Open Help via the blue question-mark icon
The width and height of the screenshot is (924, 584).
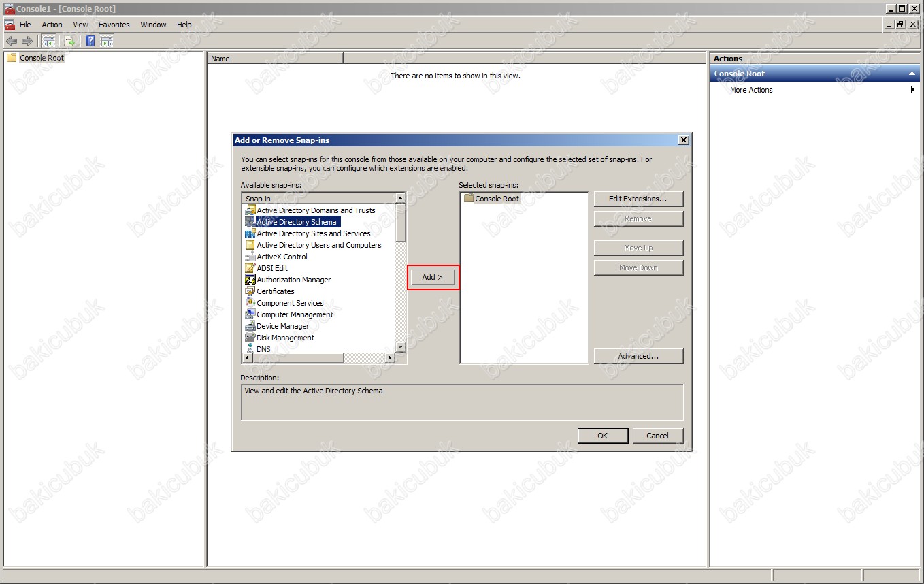pyautogui.click(x=90, y=42)
